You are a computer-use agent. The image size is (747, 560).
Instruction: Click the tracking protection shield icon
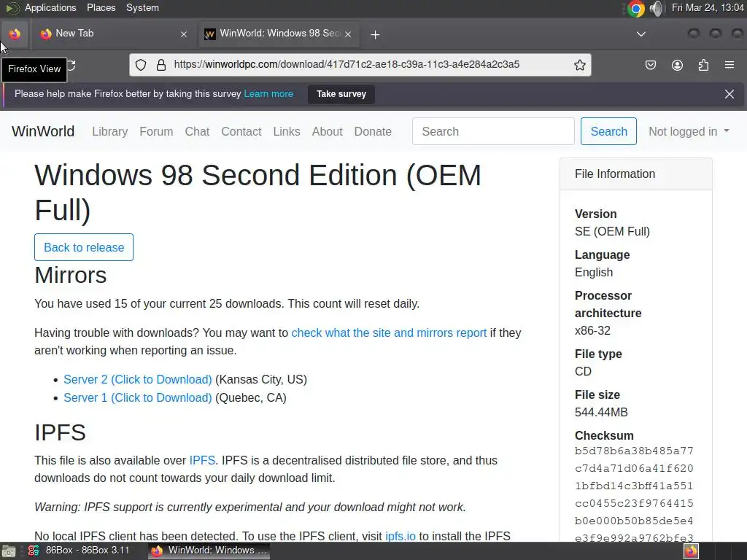[141, 65]
